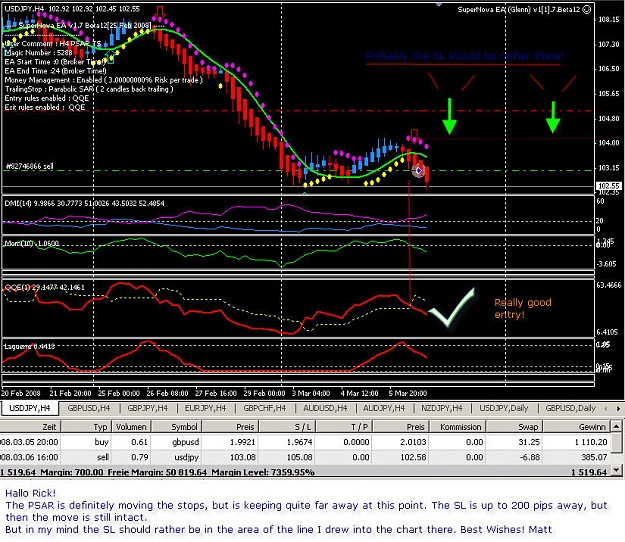
Task: Click the SuperNova EA smiley face icon
Action: pos(587,10)
